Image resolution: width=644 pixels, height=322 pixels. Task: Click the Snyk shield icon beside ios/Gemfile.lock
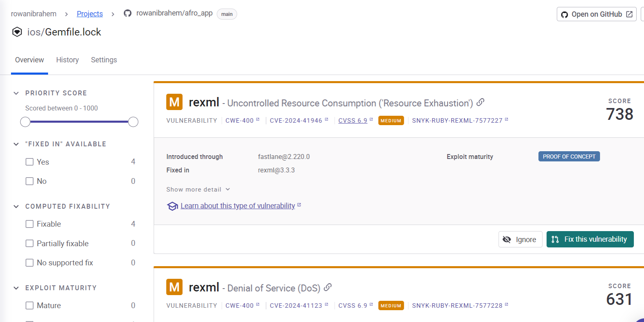17,32
